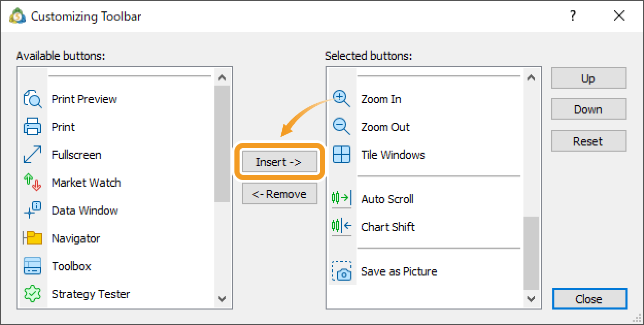Click the Navigator folder icon
Image resolution: width=644 pixels, height=325 pixels.
[x=32, y=238]
